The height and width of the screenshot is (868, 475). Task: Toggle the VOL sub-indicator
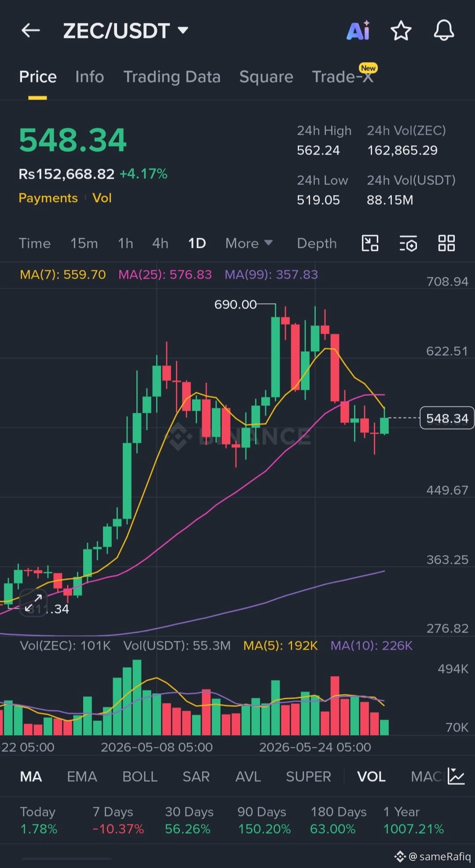coord(371,776)
